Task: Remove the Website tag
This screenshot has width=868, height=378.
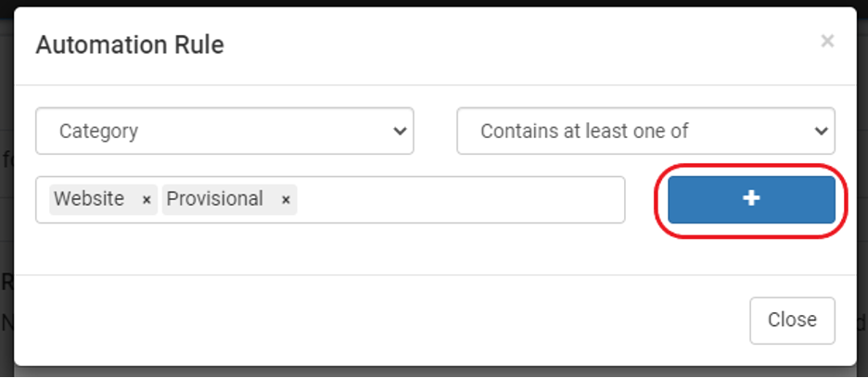Action: pos(147,200)
